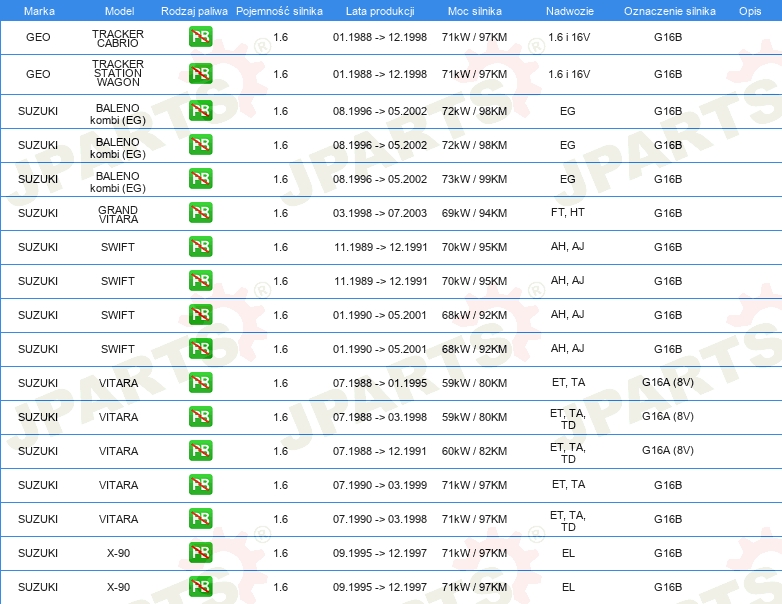The image size is (782, 604).
Task: Click the Marka column header
Action: 39,11
